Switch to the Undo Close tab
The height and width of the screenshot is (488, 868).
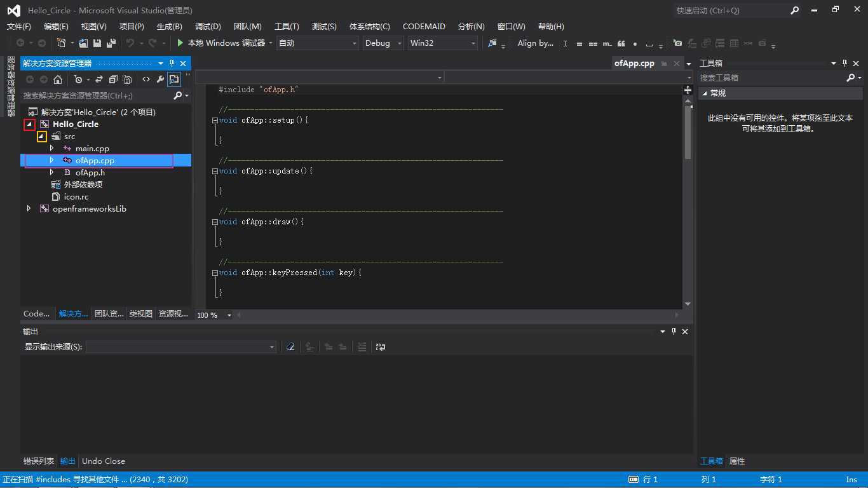(104, 461)
